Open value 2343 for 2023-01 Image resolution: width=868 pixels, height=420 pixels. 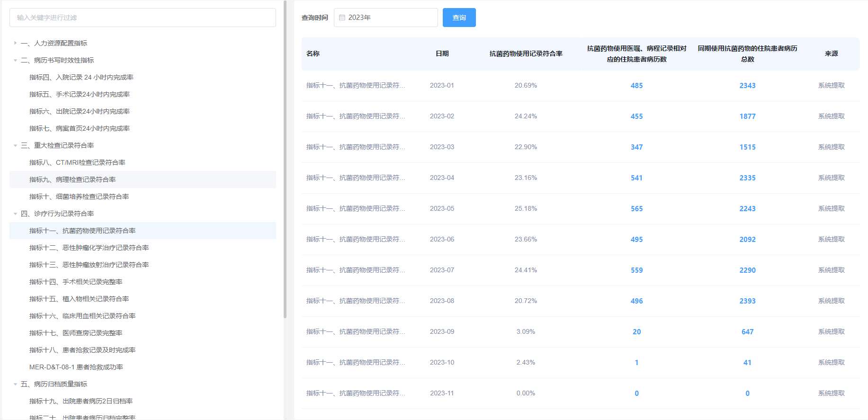pos(747,86)
